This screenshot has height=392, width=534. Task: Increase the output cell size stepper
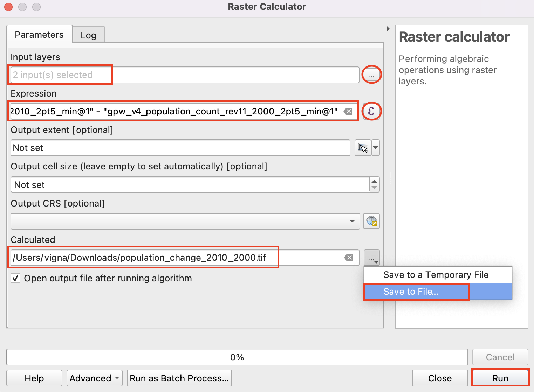374,181
